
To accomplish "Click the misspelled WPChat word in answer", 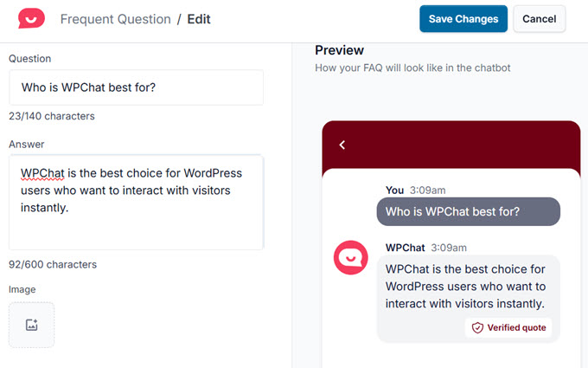I will [x=42, y=173].
